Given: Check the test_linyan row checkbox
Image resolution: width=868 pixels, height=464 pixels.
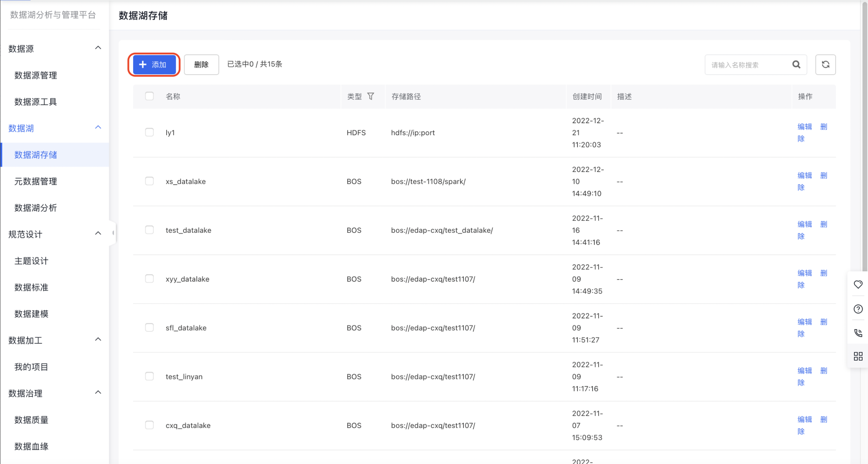Looking at the screenshot, I should coord(149,376).
